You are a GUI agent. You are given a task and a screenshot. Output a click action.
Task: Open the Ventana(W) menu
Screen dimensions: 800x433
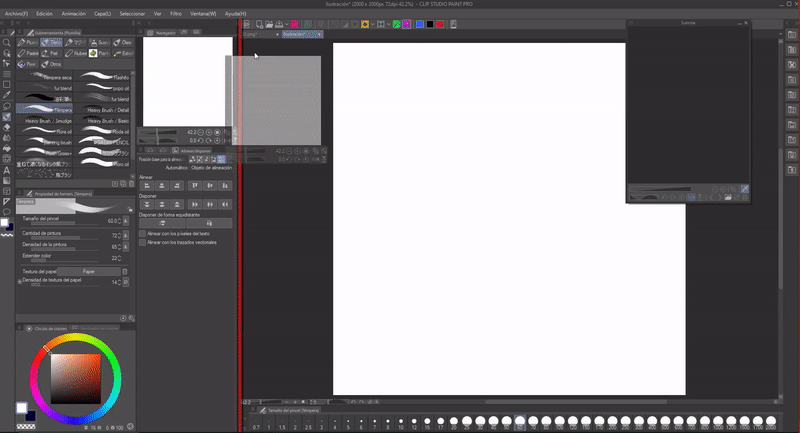pyautogui.click(x=203, y=14)
